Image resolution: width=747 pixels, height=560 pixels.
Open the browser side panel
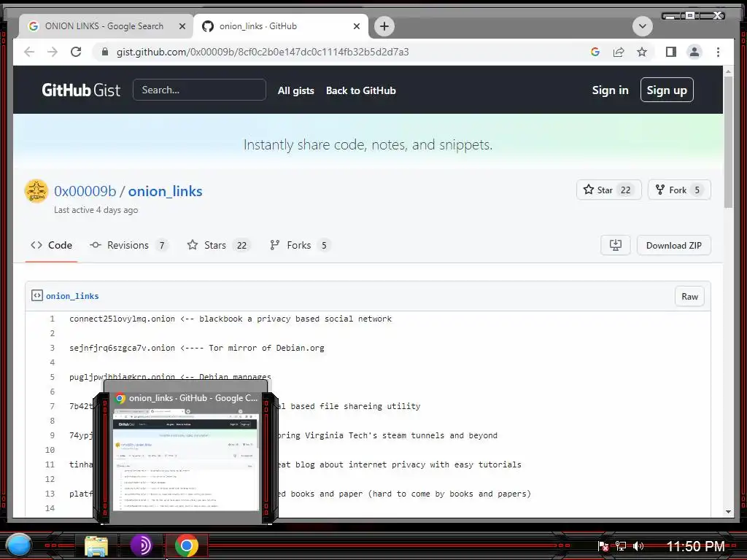pyautogui.click(x=671, y=52)
